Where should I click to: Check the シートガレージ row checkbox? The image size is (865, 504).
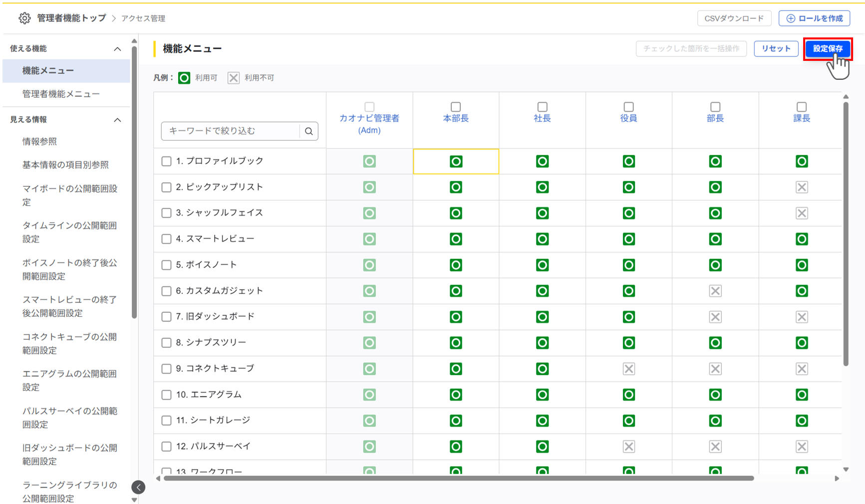tap(166, 421)
